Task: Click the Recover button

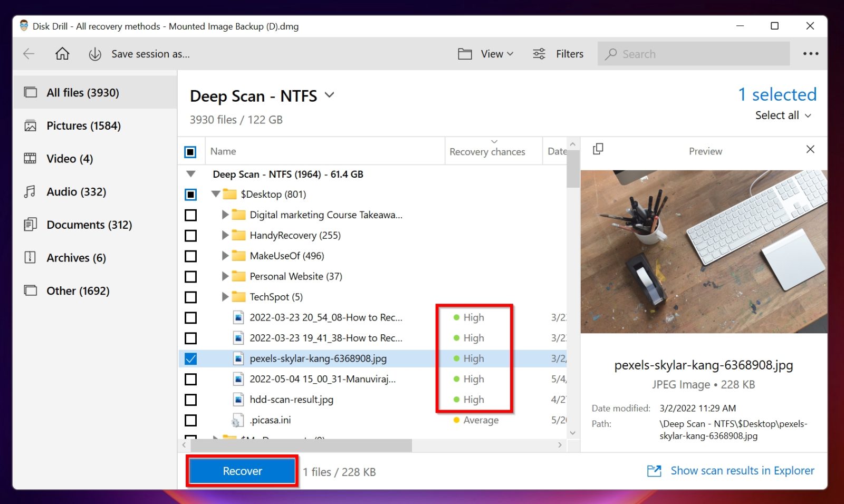Action: [242, 471]
